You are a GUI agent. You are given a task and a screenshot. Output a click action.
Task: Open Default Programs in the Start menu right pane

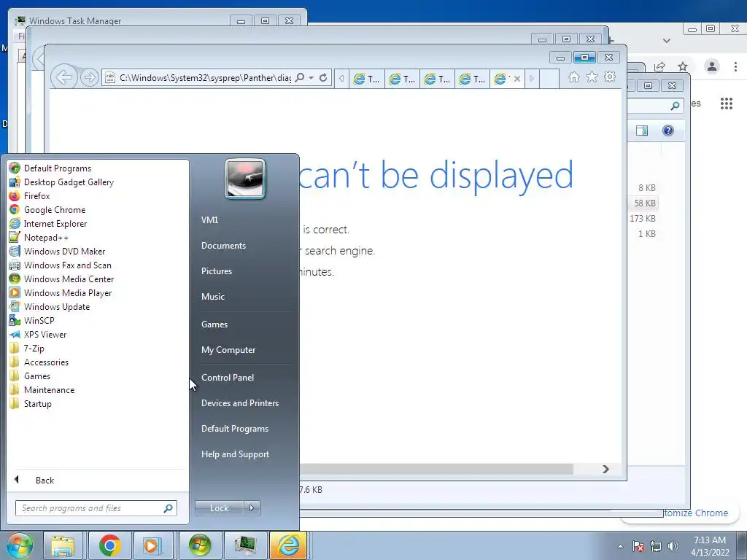coord(234,428)
